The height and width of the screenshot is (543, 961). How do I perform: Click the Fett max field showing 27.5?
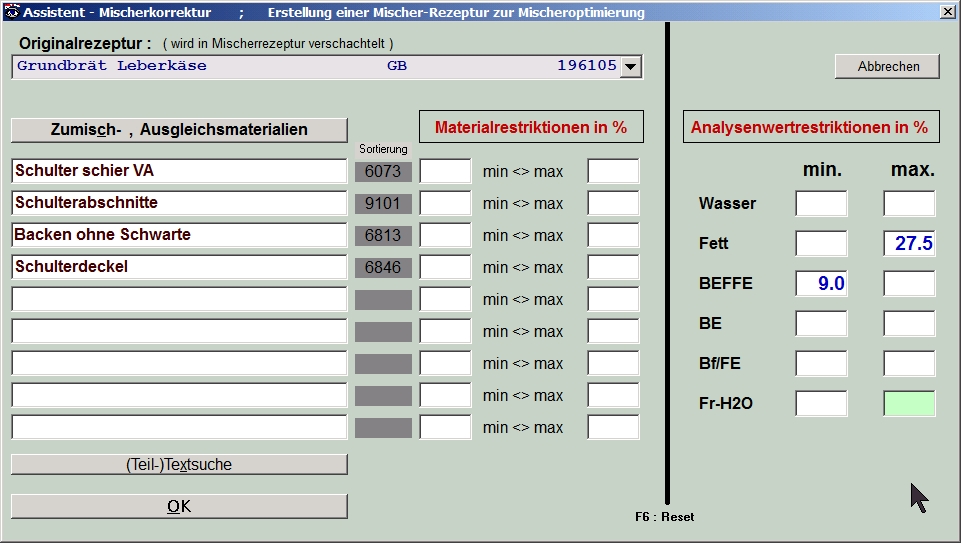click(909, 244)
